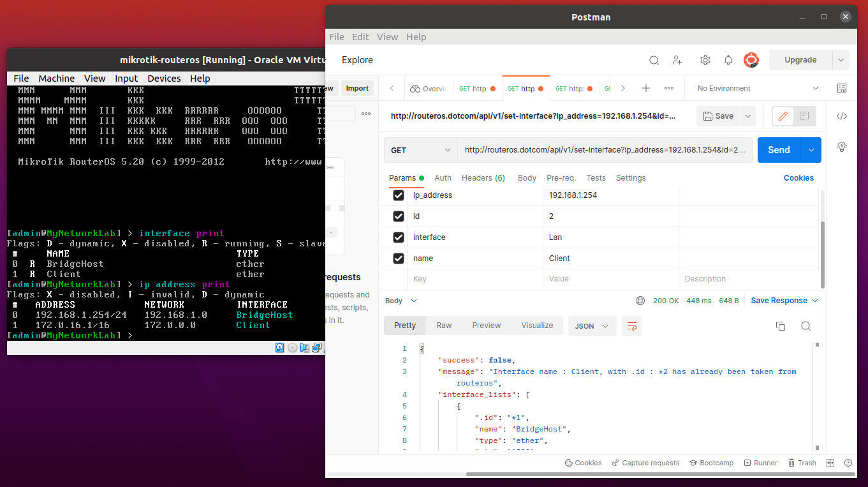The width and height of the screenshot is (868, 487).
Task: Click the Upgrade button
Action: (800, 60)
